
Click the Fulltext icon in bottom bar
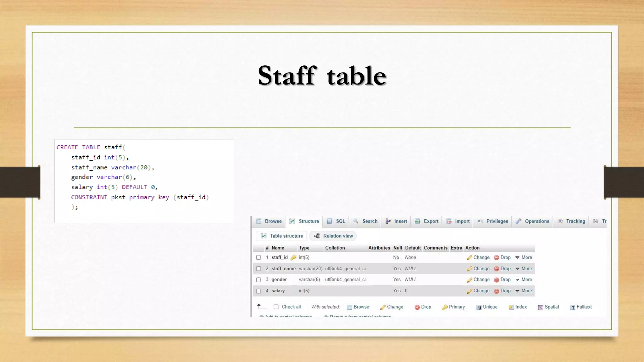tap(573, 307)
